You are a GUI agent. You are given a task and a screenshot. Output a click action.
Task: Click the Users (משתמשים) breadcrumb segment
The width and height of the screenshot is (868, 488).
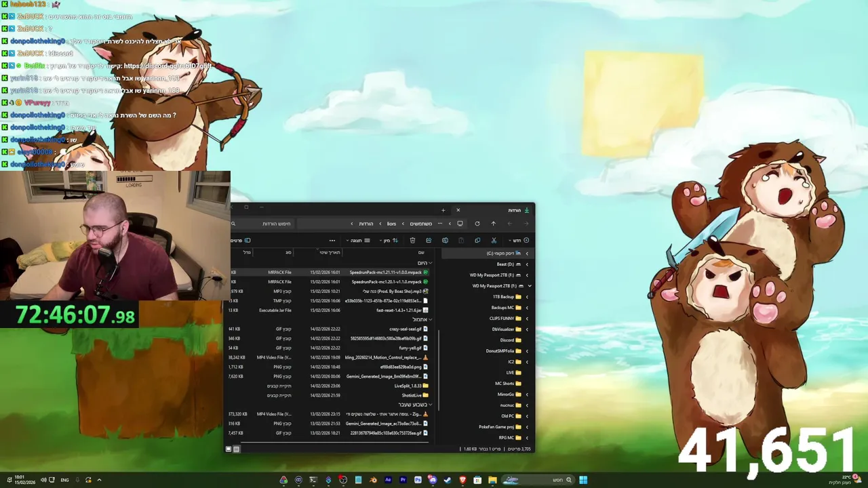coord(420,224)
